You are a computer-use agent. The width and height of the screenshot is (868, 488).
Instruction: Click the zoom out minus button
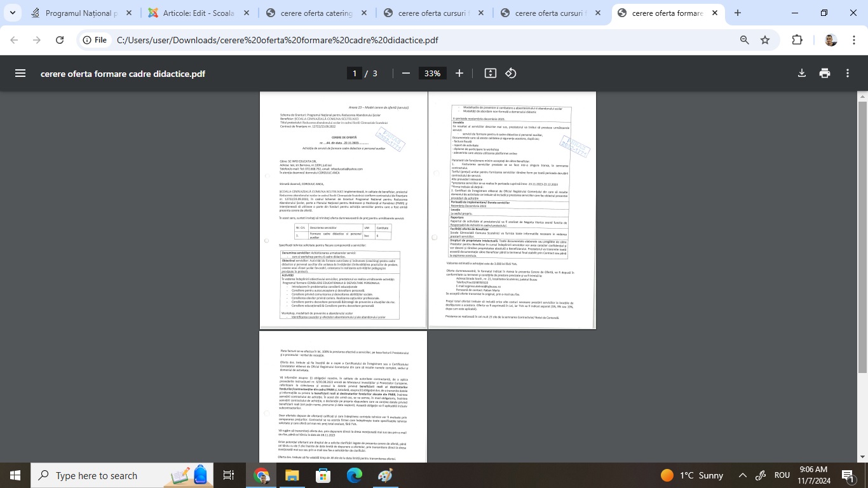coord(405,73)
